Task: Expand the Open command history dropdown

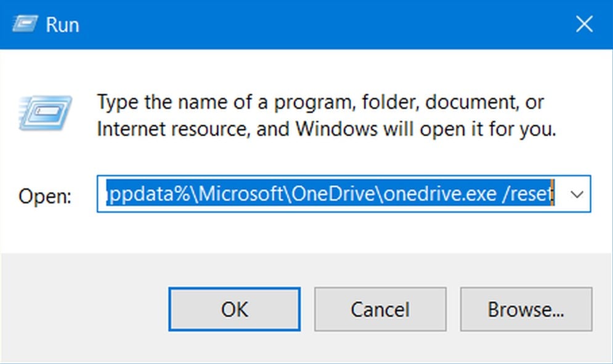Action: [577, 195]
